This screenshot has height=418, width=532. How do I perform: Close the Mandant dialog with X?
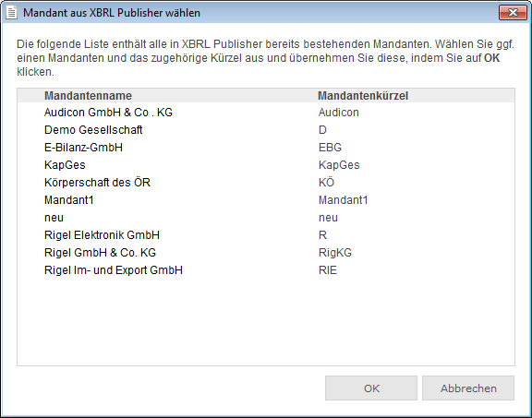click(513, 13)
